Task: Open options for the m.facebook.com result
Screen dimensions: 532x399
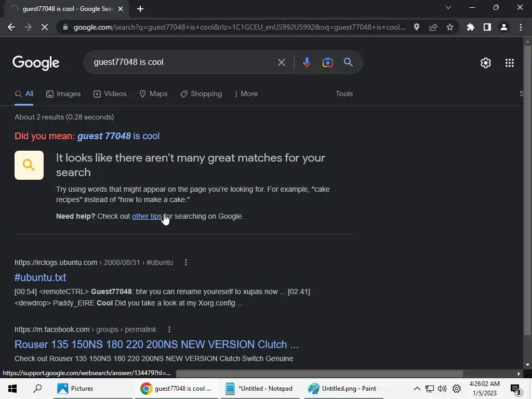Action: 169,329
